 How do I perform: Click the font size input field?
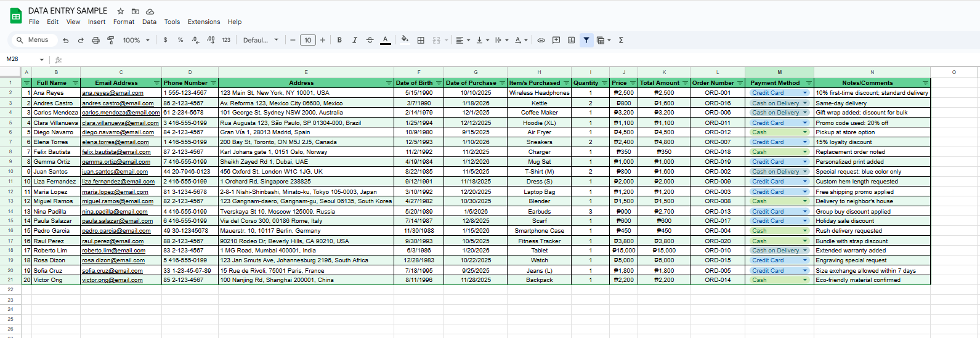coord(308,40)
